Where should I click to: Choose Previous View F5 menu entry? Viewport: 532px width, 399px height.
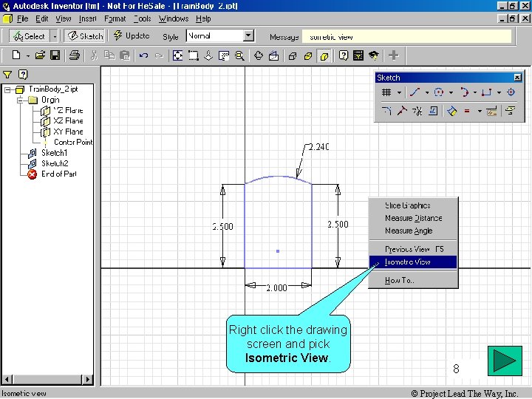(x=413, y=250)
